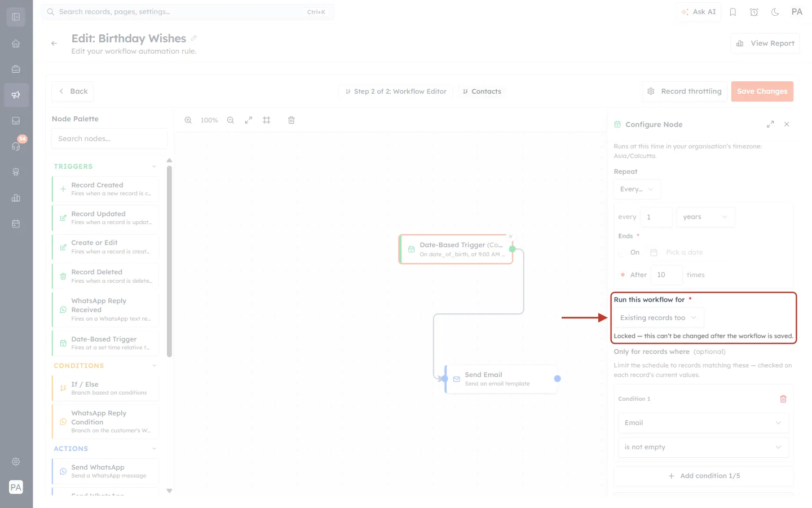Expand the Configure Node panel
Image resolution: width=812 pixels, height=508 pixels.
coord(770,124)
